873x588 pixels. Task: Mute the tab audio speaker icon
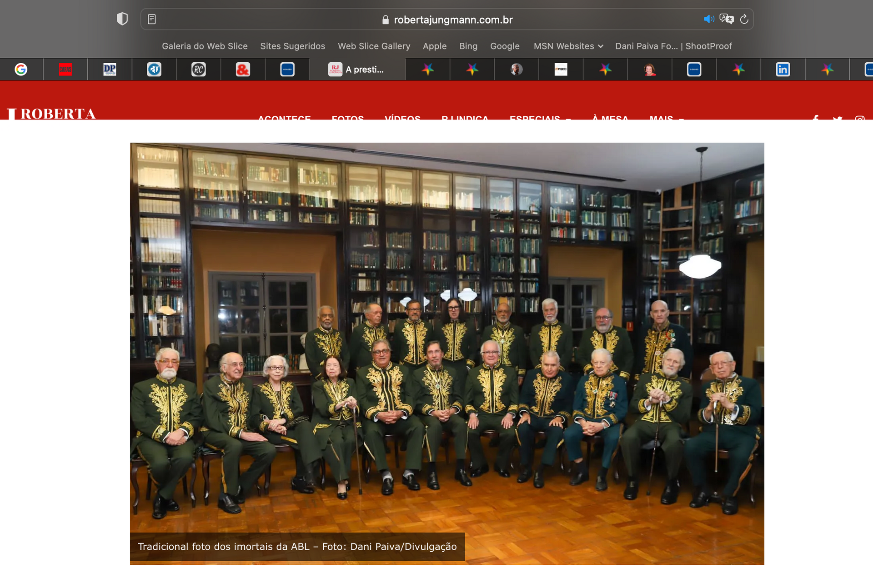[x=708, y=19]
